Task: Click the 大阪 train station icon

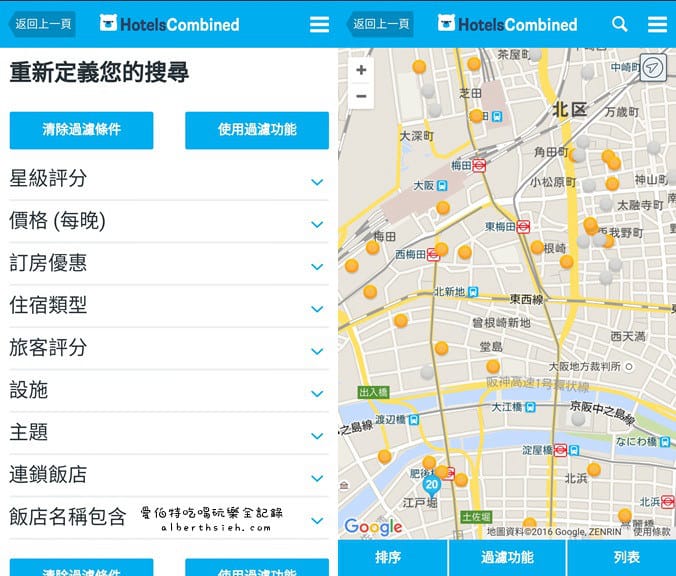Action: 442,185
